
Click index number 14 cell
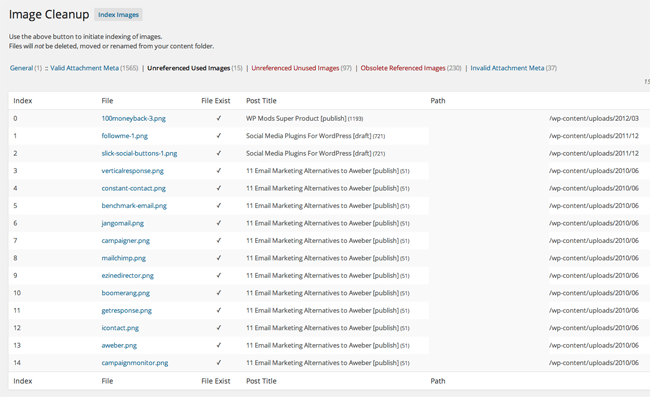pos(17,363)
